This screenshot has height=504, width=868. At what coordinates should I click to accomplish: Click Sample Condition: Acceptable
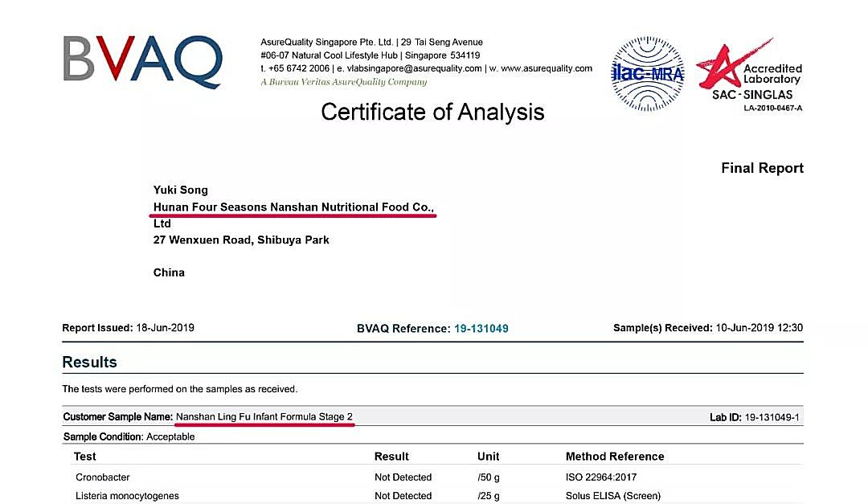pos(129,436)
